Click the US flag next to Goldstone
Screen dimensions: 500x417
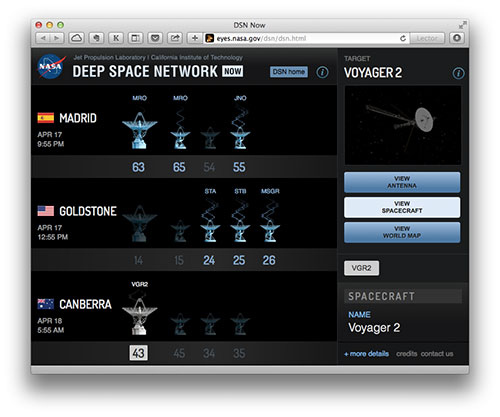click(x=46, y=211)
